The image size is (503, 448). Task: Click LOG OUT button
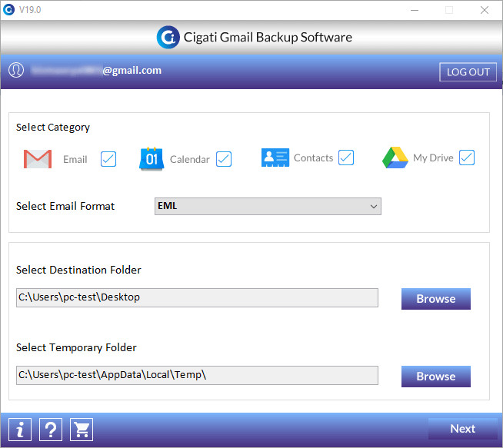pyautogui.click(x=468, y=72)
